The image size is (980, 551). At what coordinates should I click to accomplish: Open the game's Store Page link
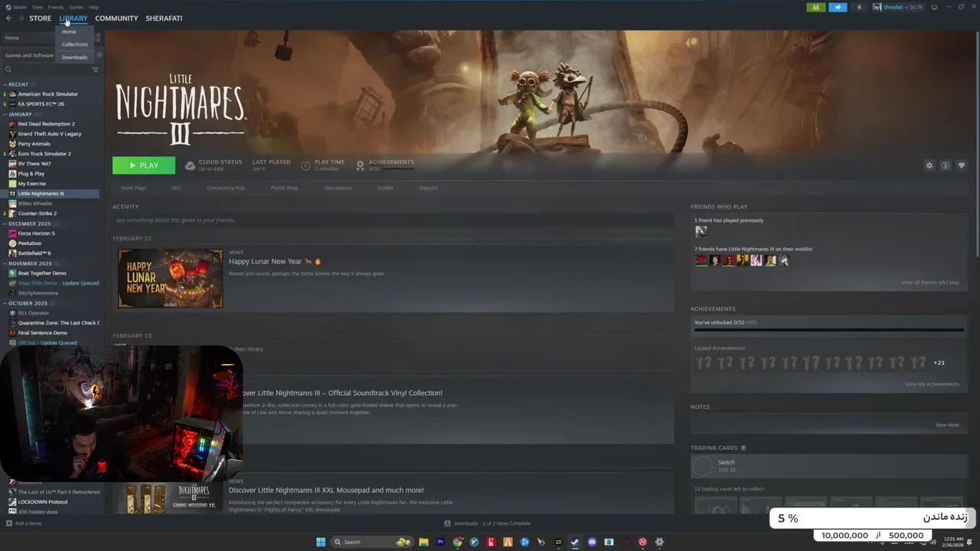133,187
